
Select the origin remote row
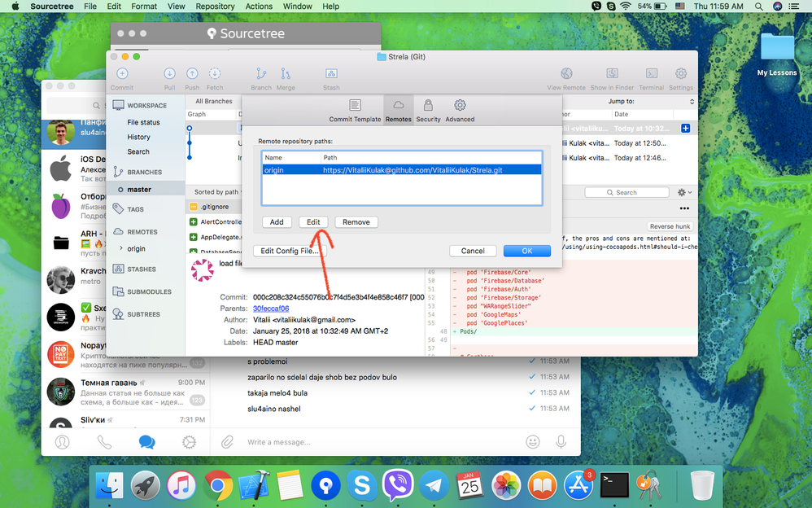click(402, 170)
